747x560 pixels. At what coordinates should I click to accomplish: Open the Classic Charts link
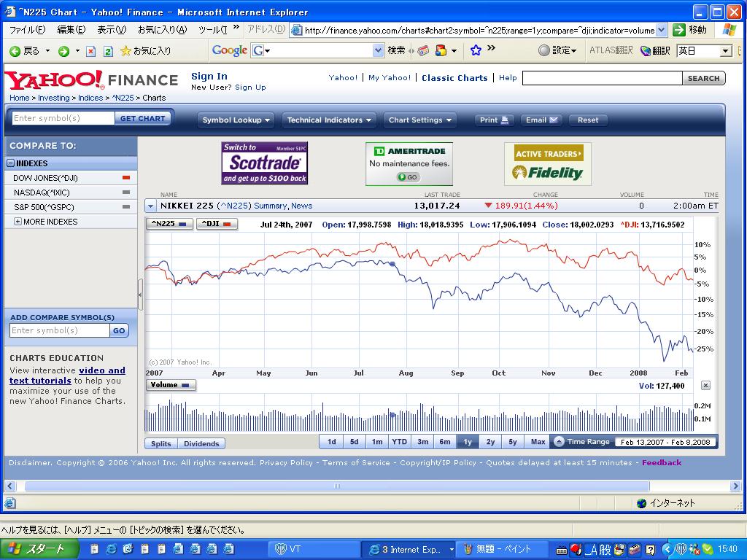454,77
